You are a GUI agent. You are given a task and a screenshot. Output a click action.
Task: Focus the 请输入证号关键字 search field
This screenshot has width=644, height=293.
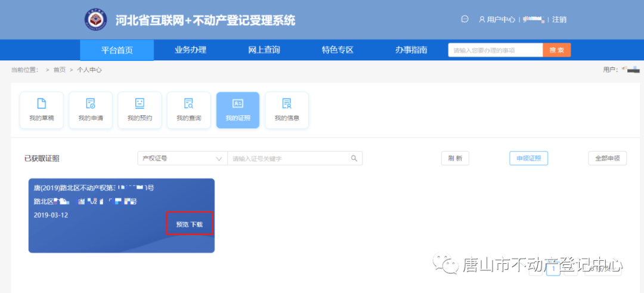click(x=289, y=158)
